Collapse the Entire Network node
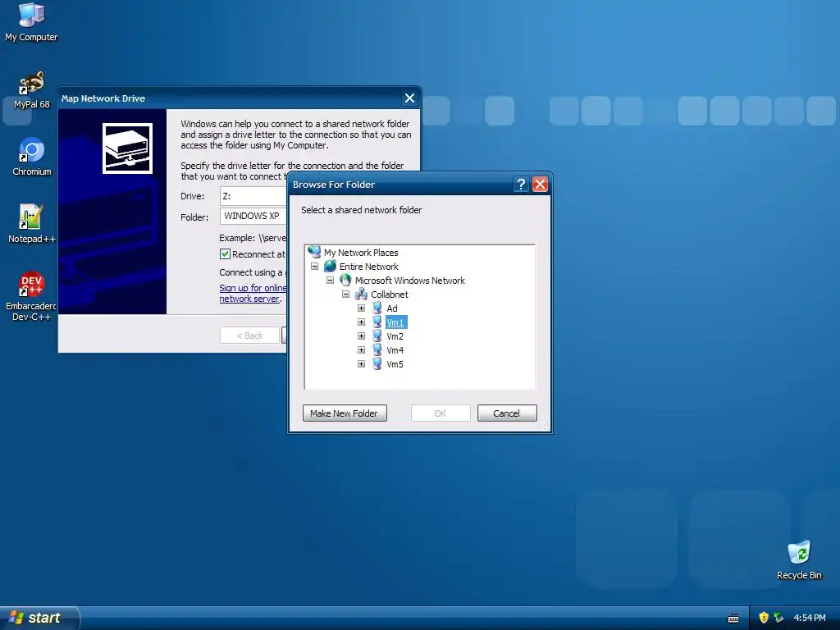Viewport: 840px width, 630px height. click(314, 267)
